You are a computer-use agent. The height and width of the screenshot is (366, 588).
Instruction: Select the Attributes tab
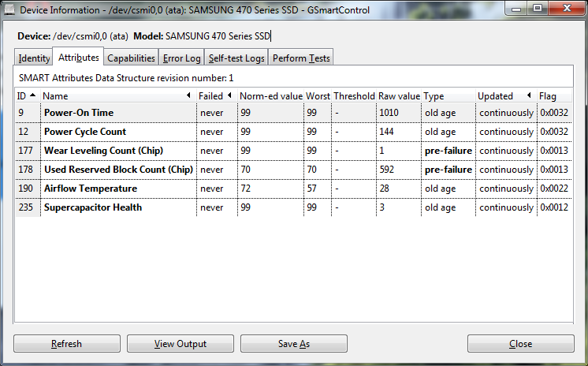click(x=78, y=58)
